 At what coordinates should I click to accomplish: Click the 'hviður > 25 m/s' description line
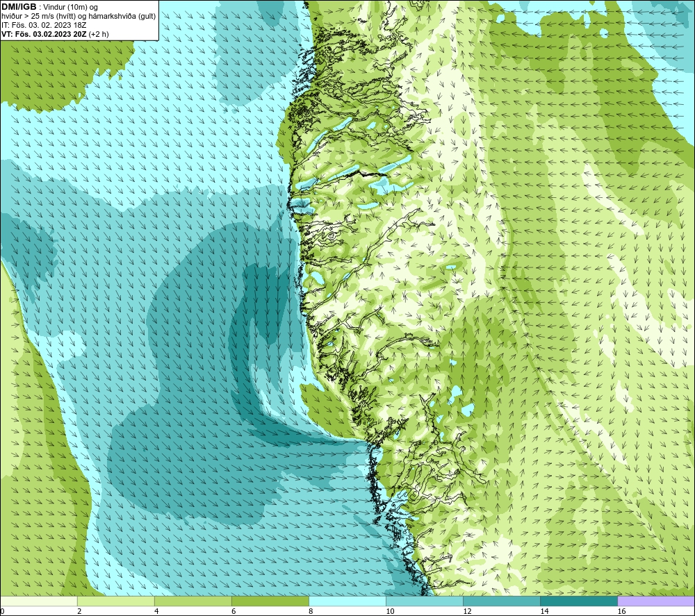coord(79,17)
